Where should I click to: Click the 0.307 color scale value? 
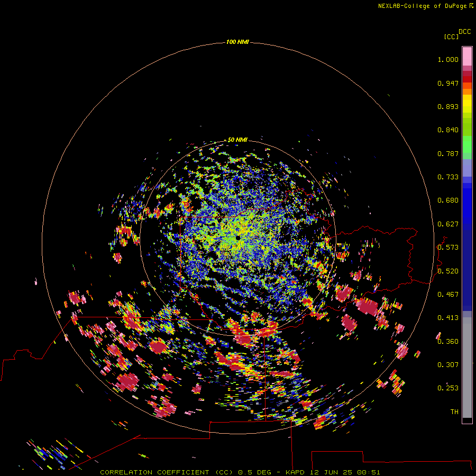click(448, 365)
